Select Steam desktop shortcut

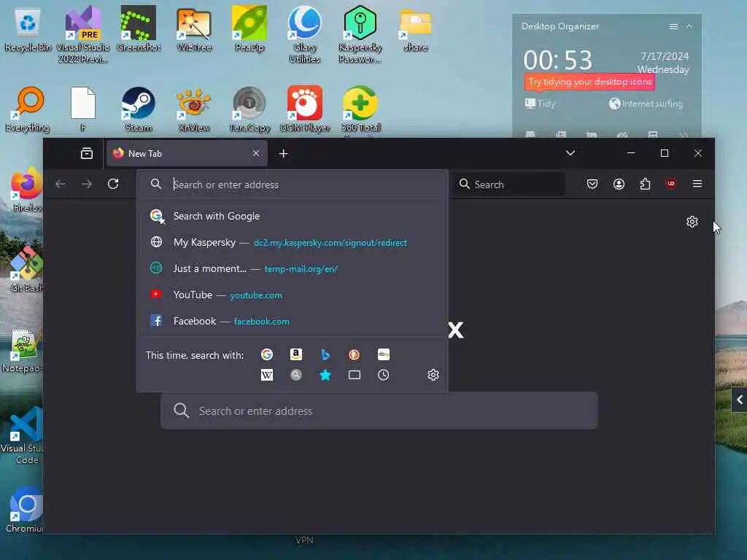[139, 109]
